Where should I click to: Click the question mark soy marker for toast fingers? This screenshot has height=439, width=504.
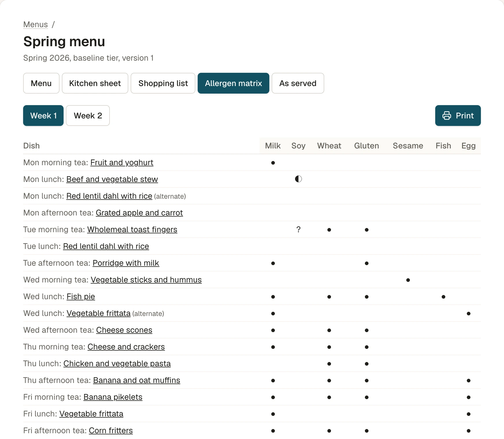(x=299, y=230)
